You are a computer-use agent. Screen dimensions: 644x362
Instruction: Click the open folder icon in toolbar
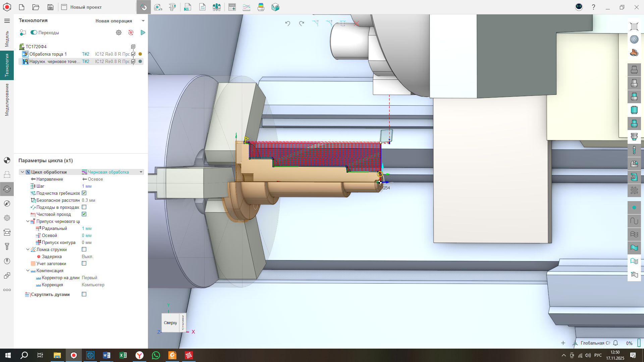coord(36,7)
